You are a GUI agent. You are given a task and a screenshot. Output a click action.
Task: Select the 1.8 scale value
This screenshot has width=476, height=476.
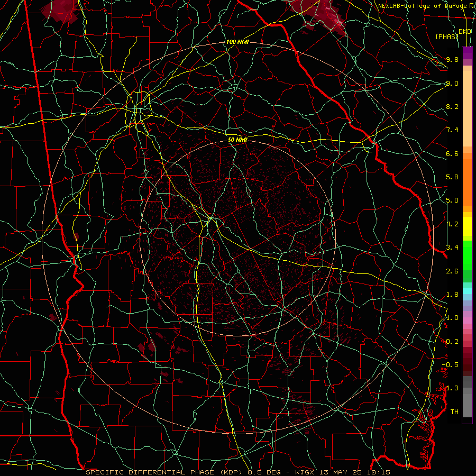(x=452, y=295)
